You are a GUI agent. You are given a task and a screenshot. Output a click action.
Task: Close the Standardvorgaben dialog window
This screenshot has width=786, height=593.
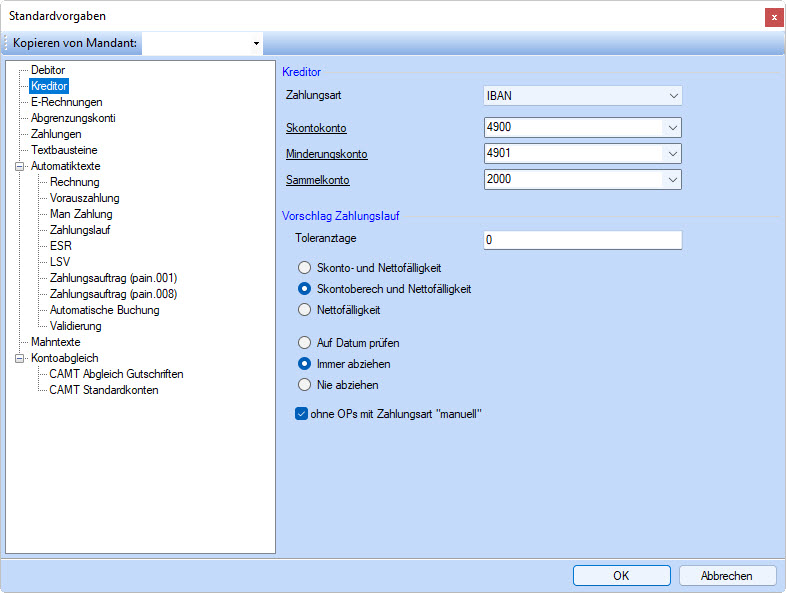pyautogui.click(x=773, y=17)
